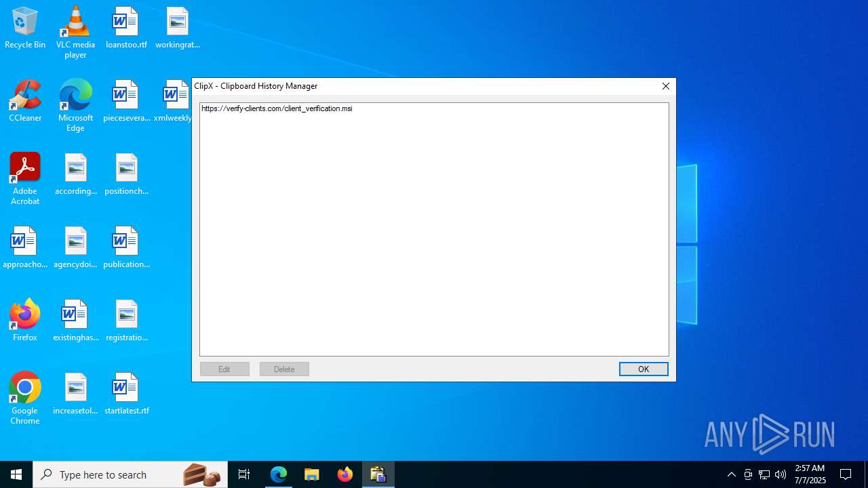
Task: Select the Firefox desktop shortcut
Action: [x=25, y=321]
